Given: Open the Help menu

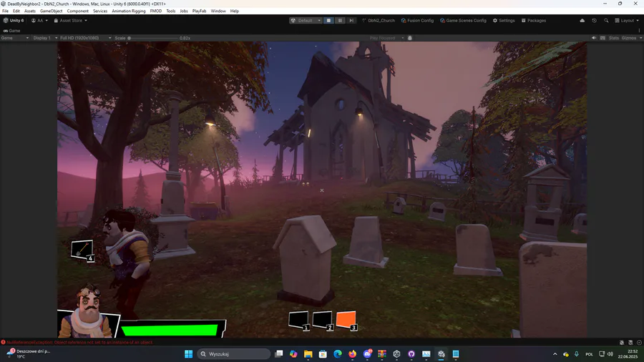Looking at the screenshot, I should pyautogui.click(x=235, y=11).
